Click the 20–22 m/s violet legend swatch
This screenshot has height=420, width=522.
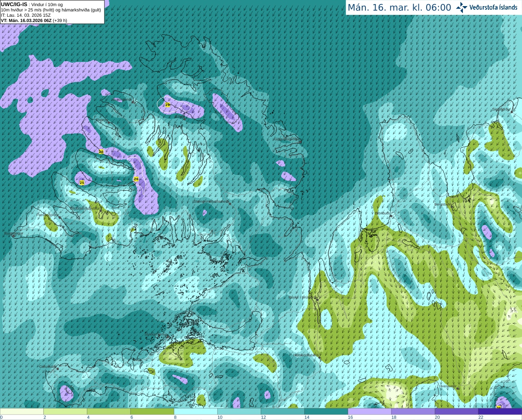(x=457, y=411)
